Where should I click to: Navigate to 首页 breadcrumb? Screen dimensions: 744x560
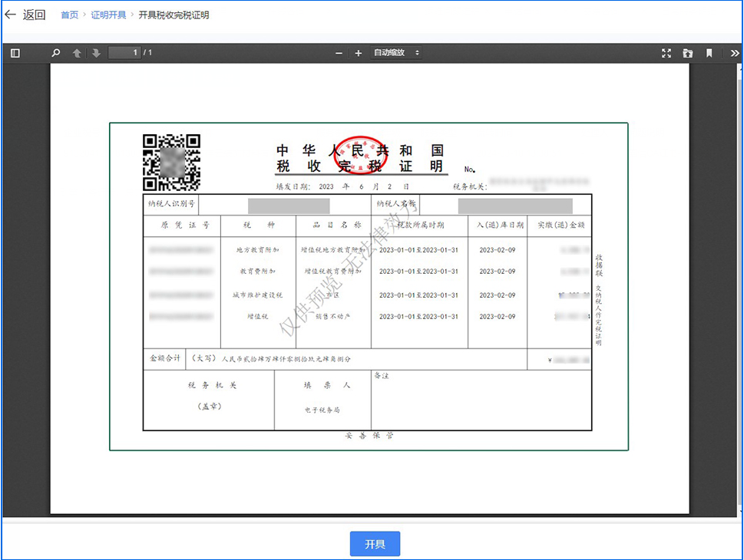tap(69, 15)
